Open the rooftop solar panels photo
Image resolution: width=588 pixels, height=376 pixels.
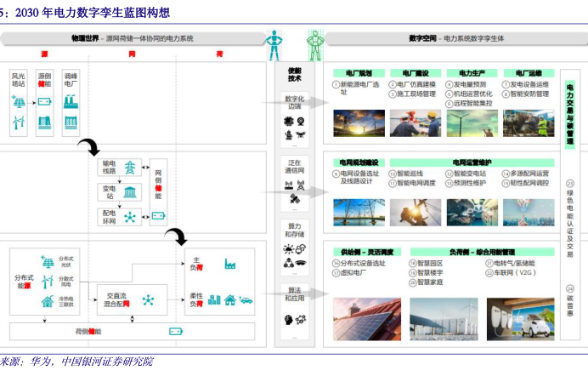coord(367,319)
